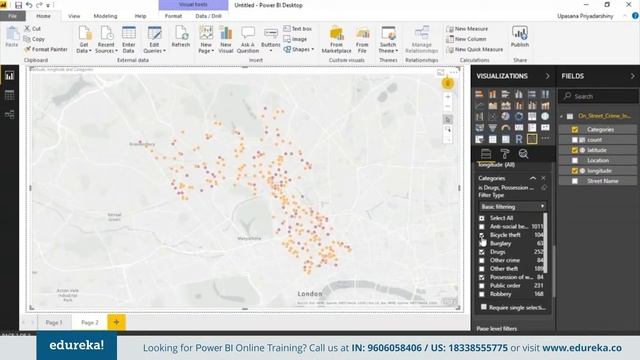Viewport: 640px width, 360px height.
Task: Check the count field checkbox
Action: [x=575, y=140]
